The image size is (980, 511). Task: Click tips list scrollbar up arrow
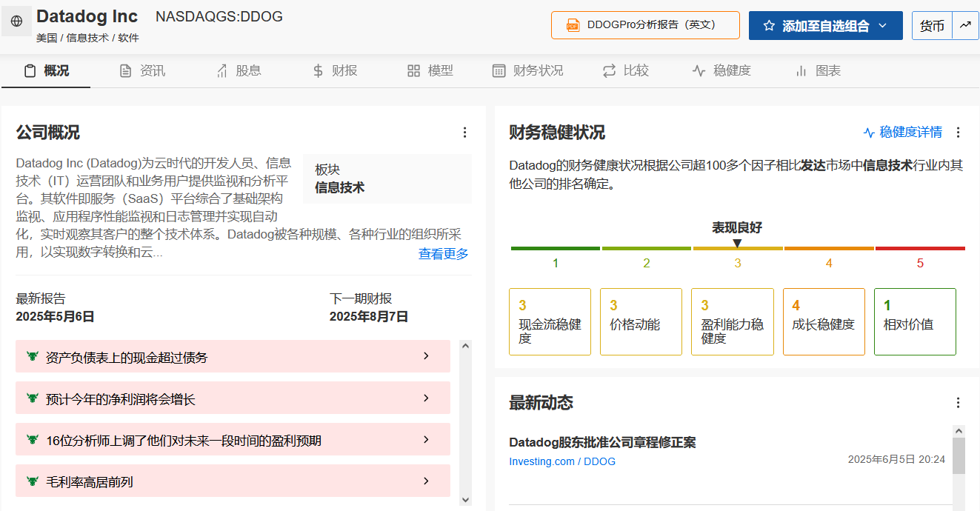click(x=465, y=346)
